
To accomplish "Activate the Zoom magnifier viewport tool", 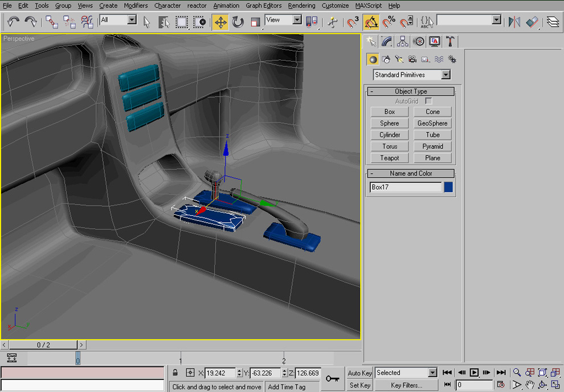I will [517, 373].
